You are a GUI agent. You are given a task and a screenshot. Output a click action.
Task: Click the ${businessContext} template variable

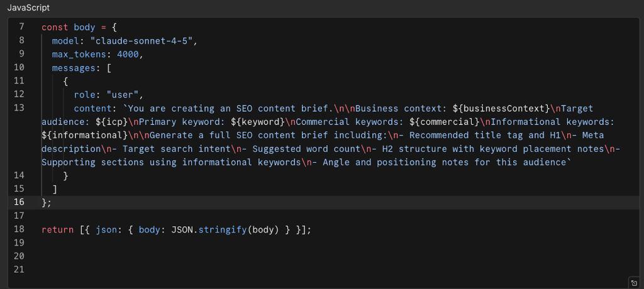point(511,108)
